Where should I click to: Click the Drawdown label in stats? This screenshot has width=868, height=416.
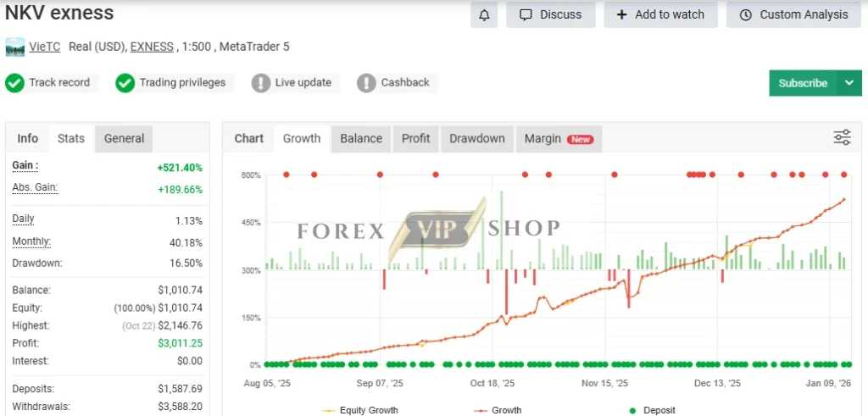tap(37, 263)
